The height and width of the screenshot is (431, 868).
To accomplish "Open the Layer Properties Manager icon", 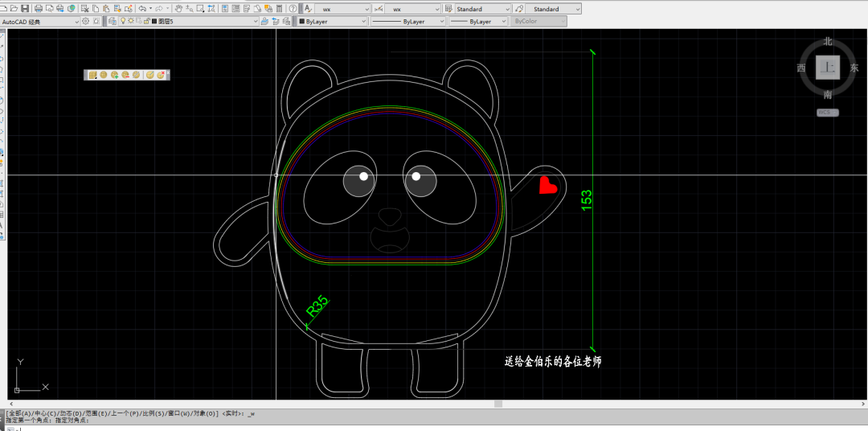I will pos(113,21).
